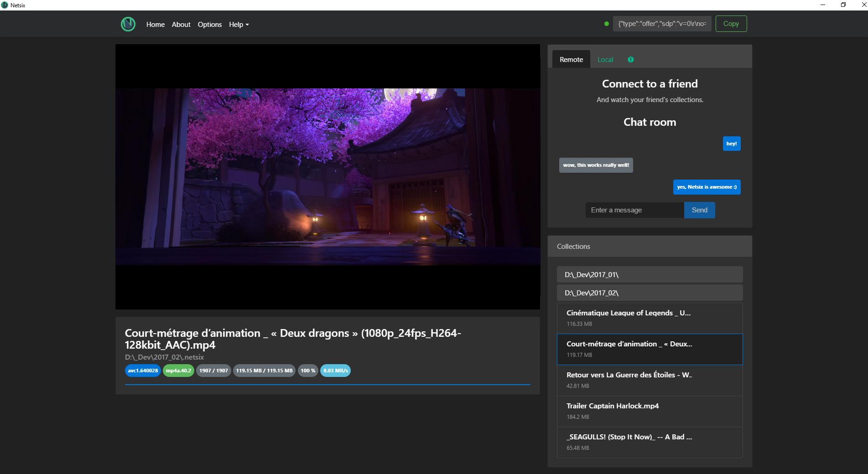Click the offer SDP text field
Viewport: 868px width, 474px height.
[662, 24]
